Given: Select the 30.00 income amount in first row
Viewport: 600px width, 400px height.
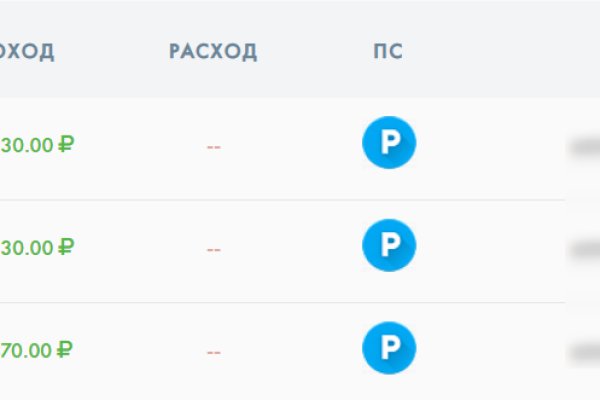Looking at the screenshot, I should click(28, 144).
